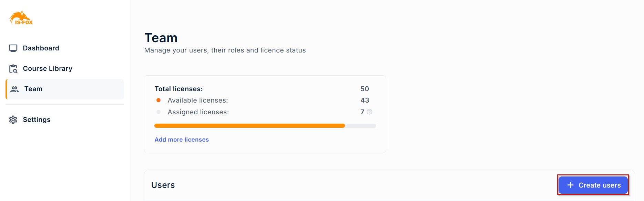Screen dimensions: 644x201
Task: Click the license usage progress bar
Action: (265, 126)
